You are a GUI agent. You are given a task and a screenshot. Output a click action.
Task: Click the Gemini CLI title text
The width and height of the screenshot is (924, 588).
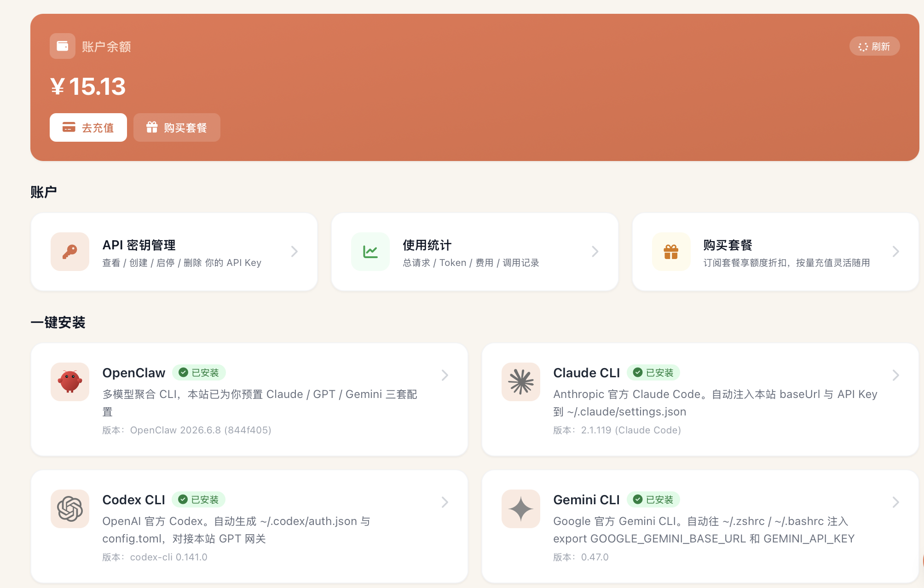tap(587, 500)
